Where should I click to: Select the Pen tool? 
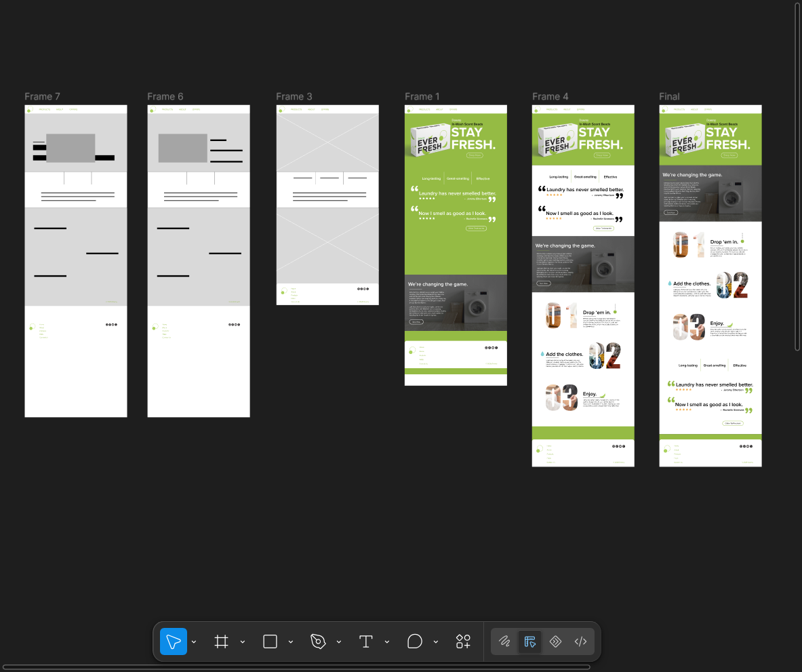point(318,641)
